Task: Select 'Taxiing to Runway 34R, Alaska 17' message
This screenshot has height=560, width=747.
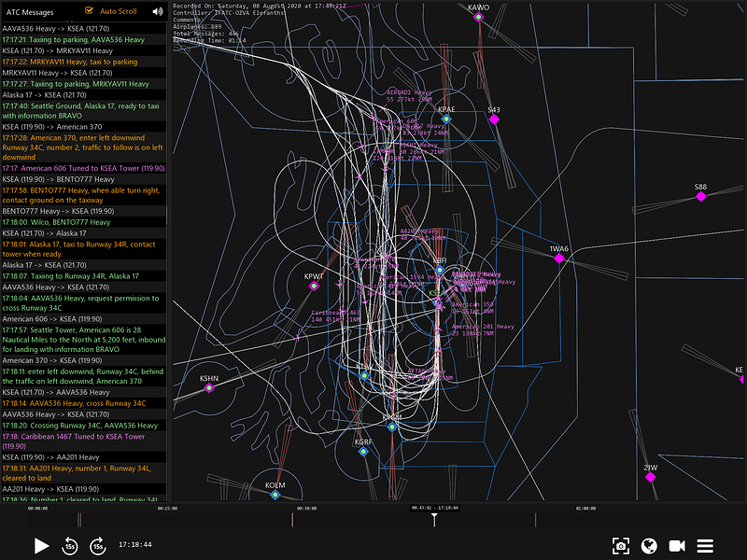Action: [x=84, y=275]
